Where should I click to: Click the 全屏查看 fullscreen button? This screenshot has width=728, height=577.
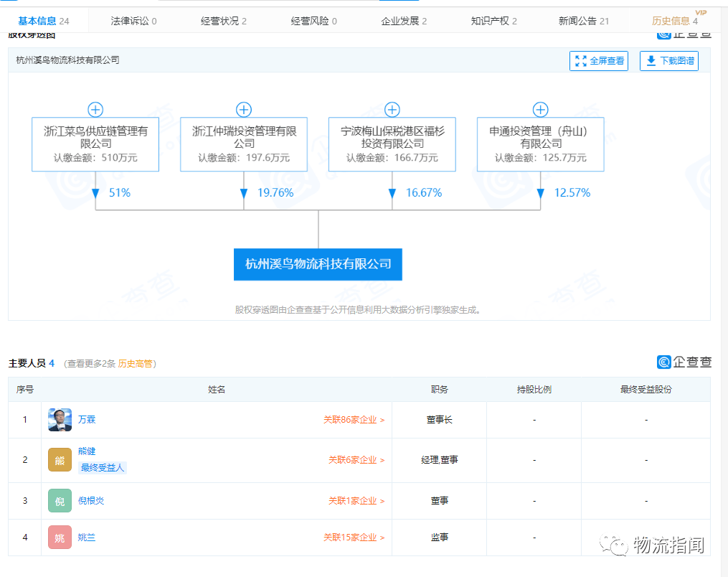pyautogui.click(x=599, y=61)
